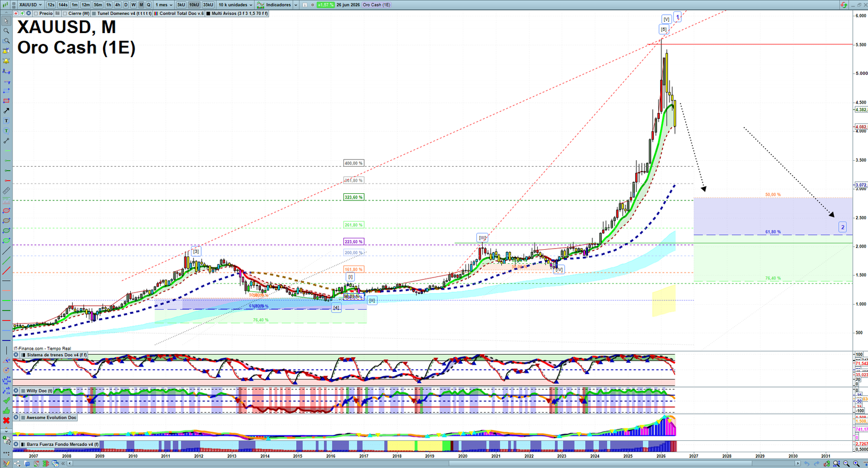
Task: Click the red X delete-drawings icon
Action: pyautogui.click(x=7, y=421)
